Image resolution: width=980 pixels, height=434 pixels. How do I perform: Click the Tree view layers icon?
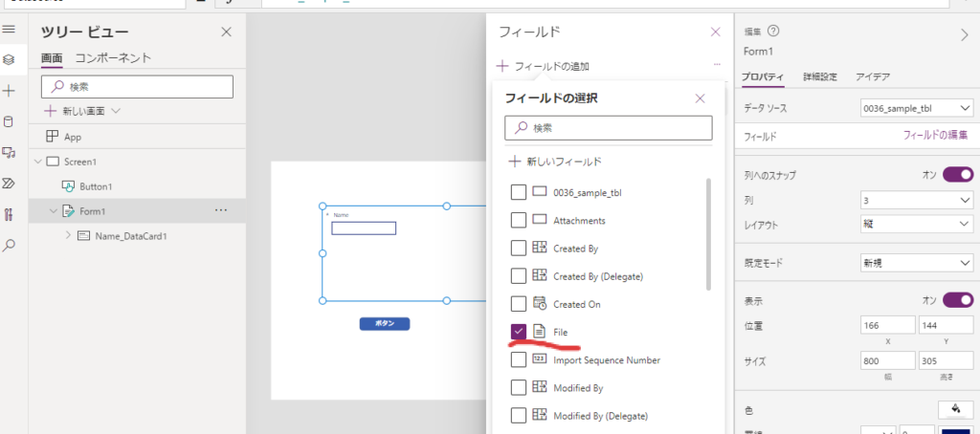pyautogui.click(x=9, y=59)
